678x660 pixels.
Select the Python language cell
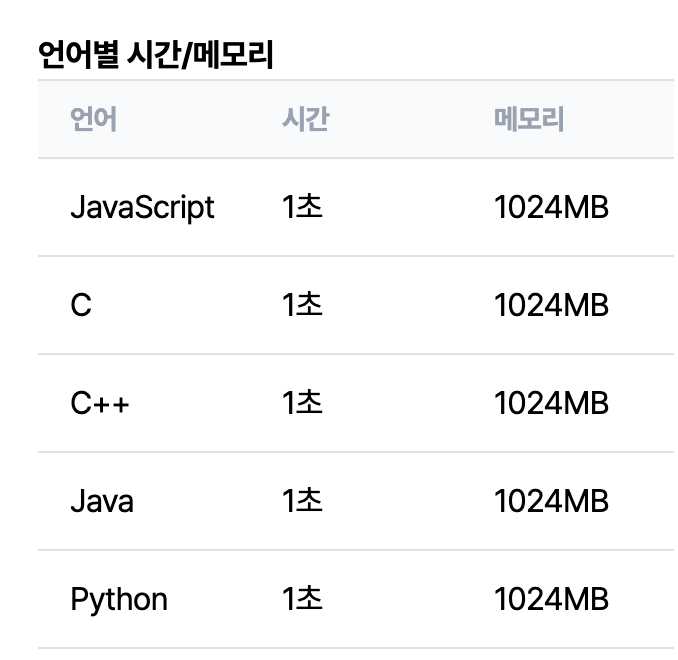pos(119,600)
